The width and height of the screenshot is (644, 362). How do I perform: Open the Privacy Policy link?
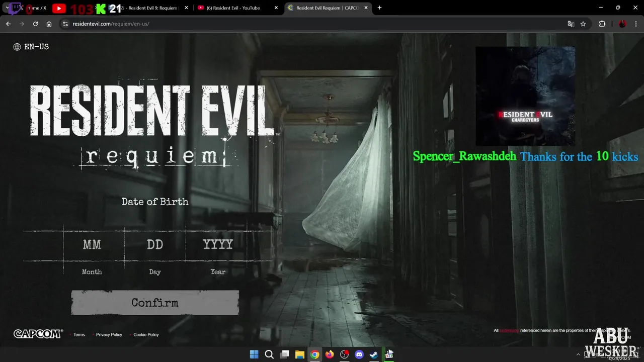(x=109, y=334)
